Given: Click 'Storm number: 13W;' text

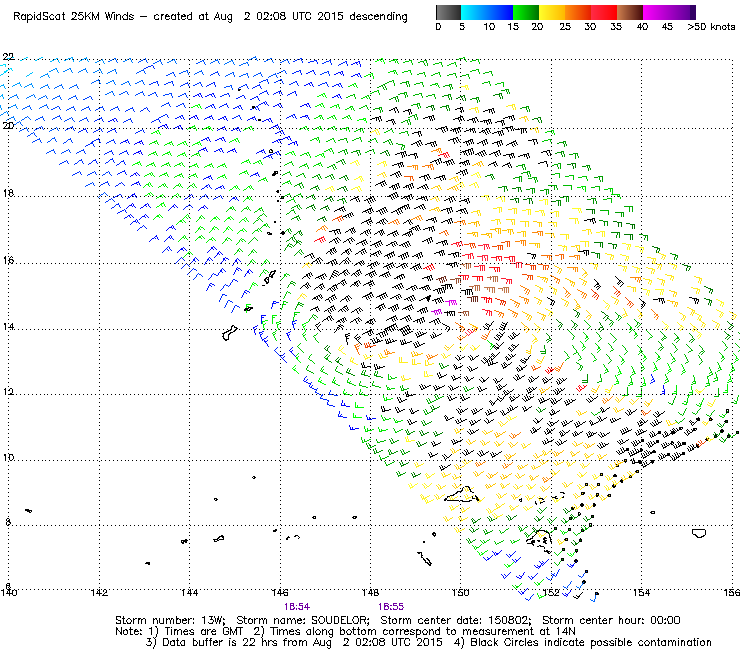Looking at the screenshot, I should click(170, 620).
